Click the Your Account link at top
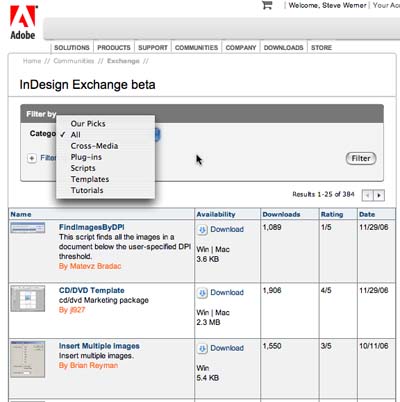Image resolution: width=400 pixels, height=402 pixels. click(x=386, y=5)
